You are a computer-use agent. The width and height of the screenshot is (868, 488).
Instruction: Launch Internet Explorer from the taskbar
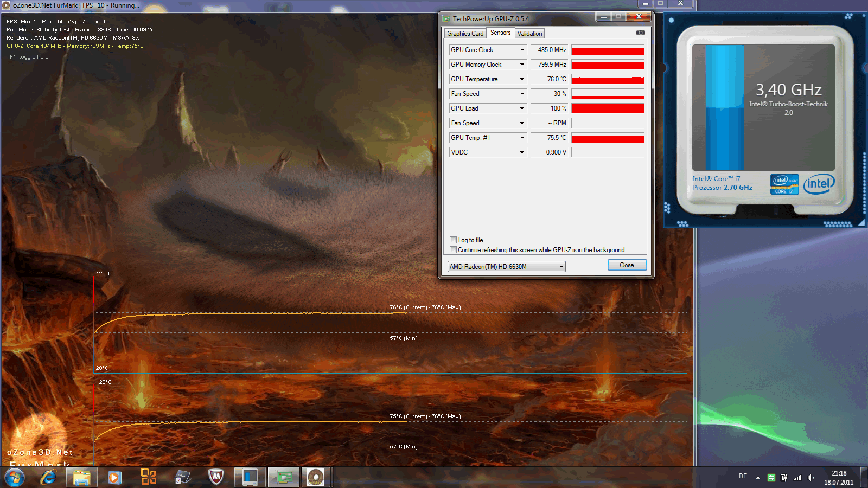point(48,478)
